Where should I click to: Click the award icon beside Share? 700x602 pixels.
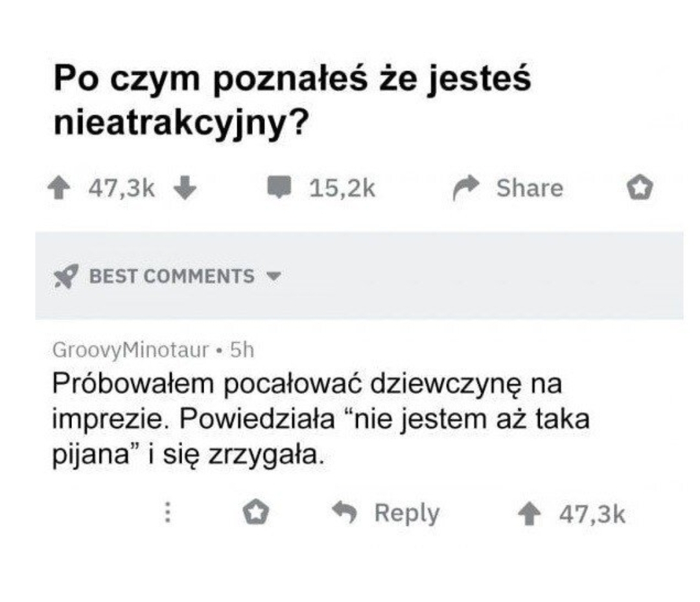pos(640,189)
